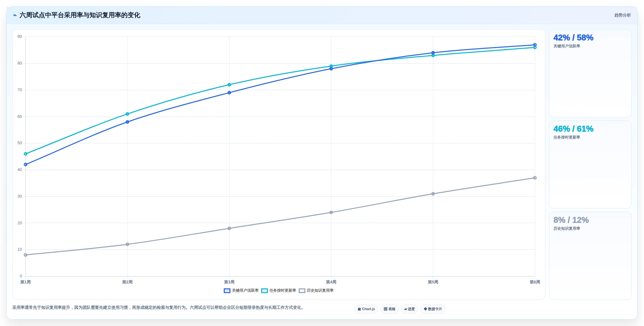The height and width of the screenshot is (326, 644).
Task: Click the 数据卡片 tag chip
Action: [x=433, y=309]
